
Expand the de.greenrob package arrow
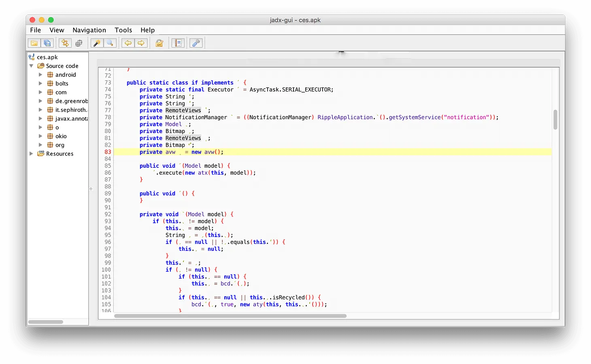point(40,101)
